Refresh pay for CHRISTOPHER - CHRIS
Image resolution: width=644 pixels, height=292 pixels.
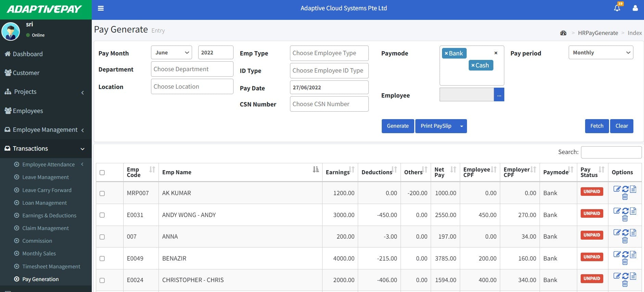(x=625, y=276)
